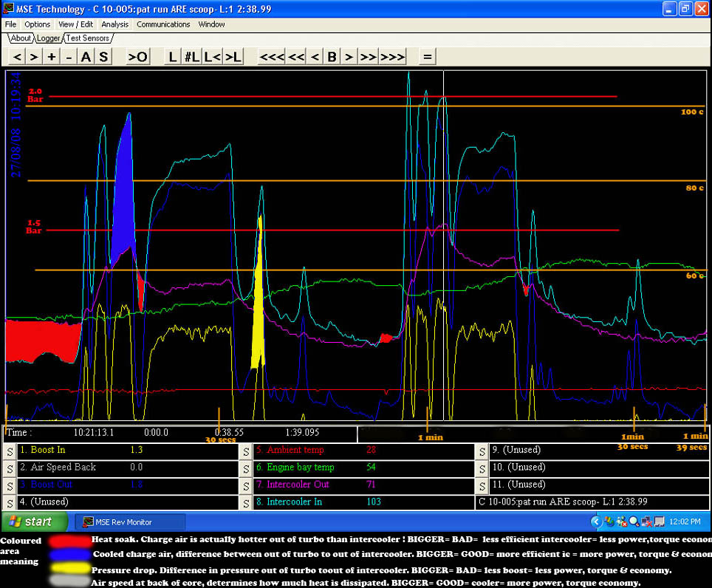
Task: Click the '>>' forward button
Action: pyautogui.click(x=368, y=57)
